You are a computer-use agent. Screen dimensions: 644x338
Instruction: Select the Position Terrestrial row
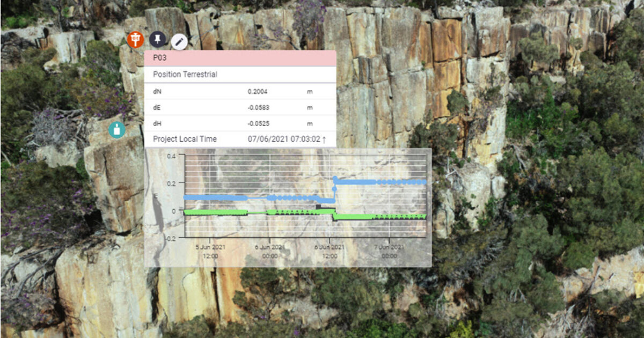coord(240,75)
